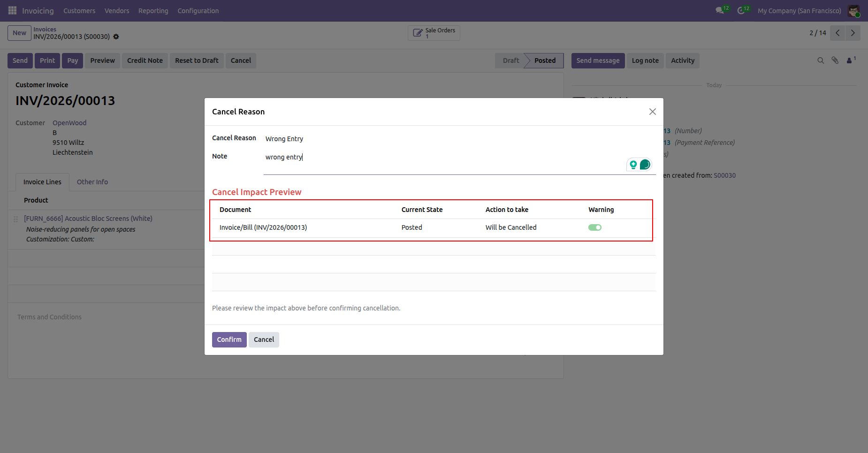Click the Print button
Viewport: 868px width, 453px height.
click(x=47, y=60)
